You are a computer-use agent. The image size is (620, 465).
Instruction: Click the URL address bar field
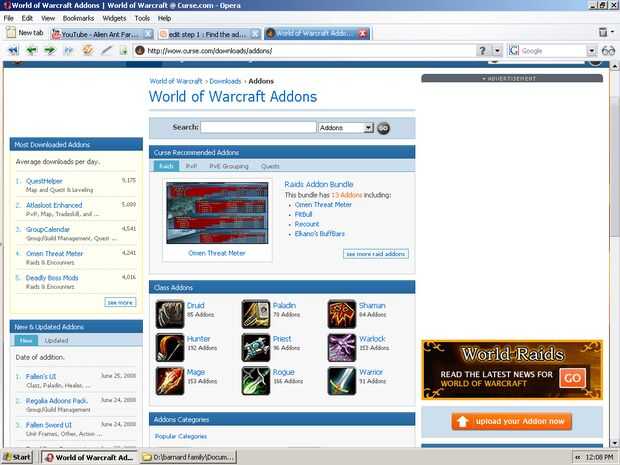304,51
